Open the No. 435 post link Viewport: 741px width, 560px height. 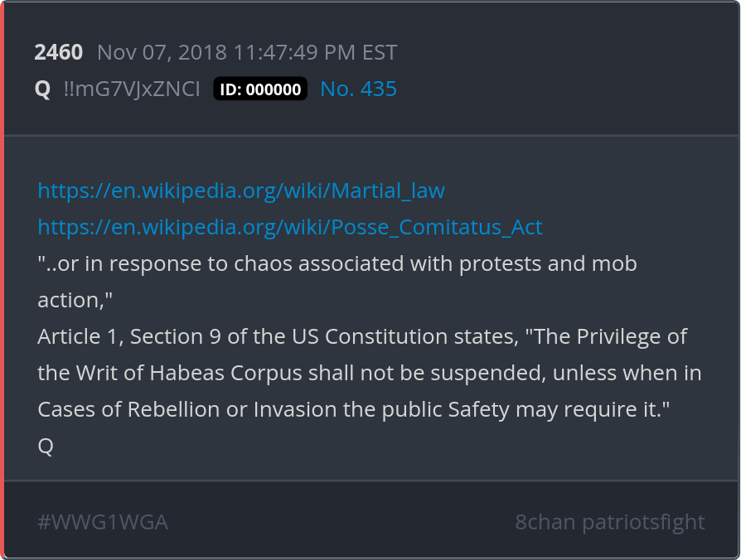coord(358,89)
